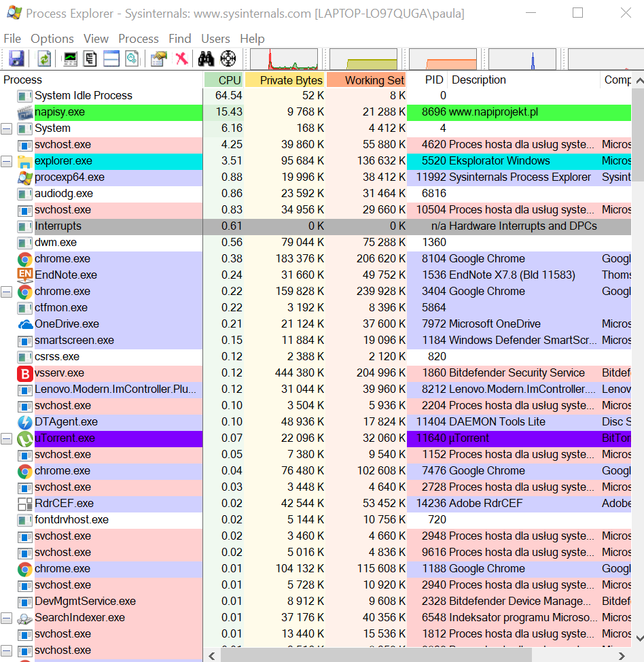Click the Properties toolbar icon

tap(159, 58)
